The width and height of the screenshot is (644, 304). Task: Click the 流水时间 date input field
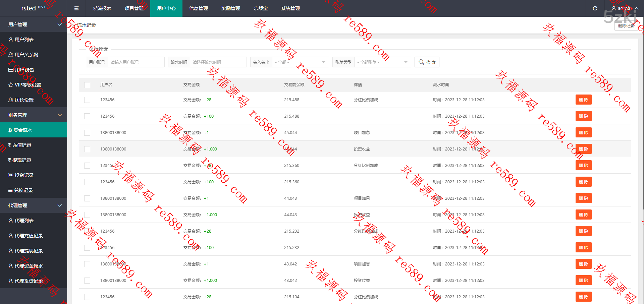(x=218, y=62)
